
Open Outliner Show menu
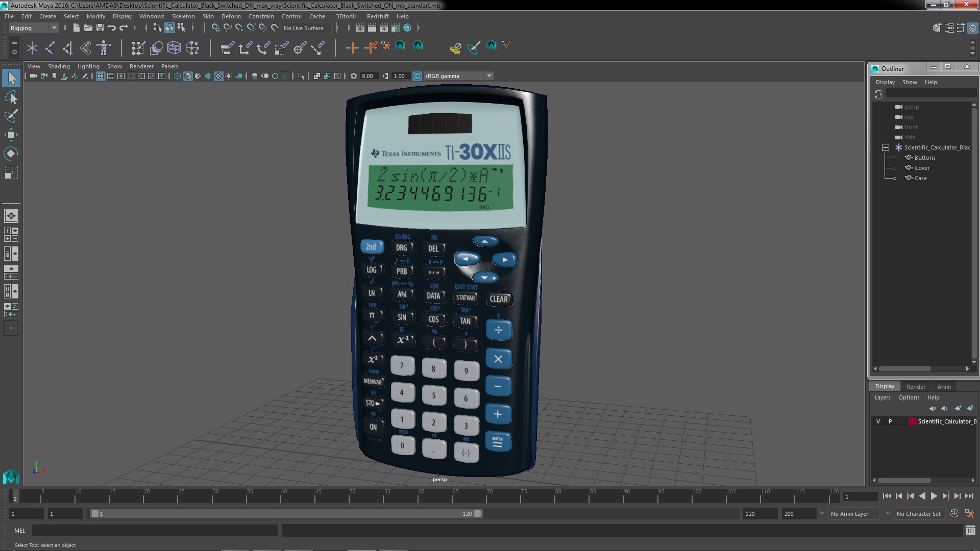coord(910,82)
